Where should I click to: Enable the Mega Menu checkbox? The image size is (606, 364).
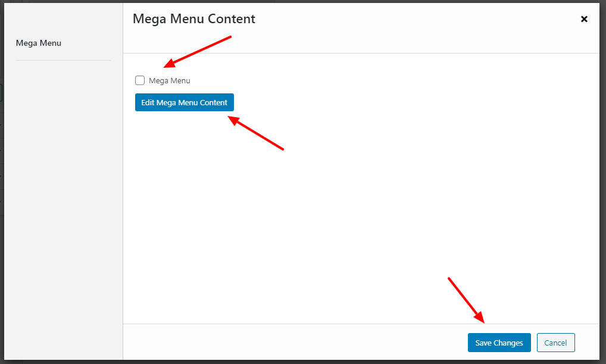coord(140,80)
